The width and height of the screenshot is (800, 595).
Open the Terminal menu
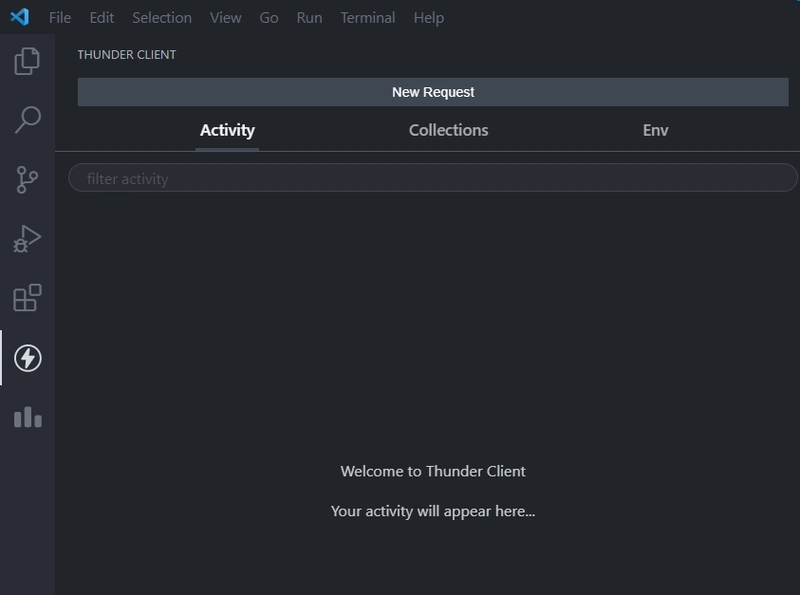point(368,18)
